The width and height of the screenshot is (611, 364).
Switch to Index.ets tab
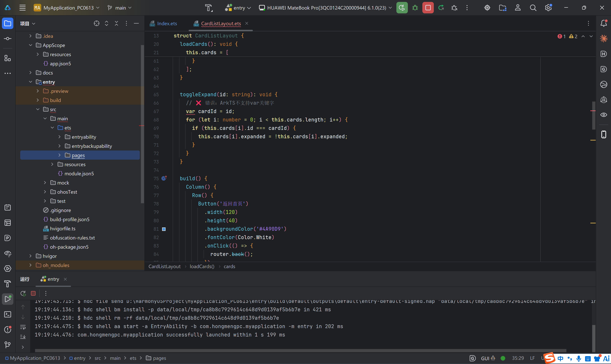click(x=163, y=23)
